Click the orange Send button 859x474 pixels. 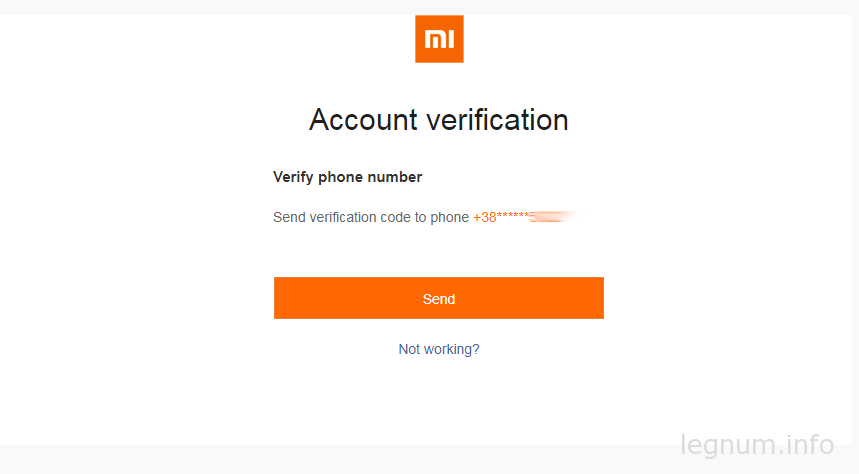click(x=439, y=298)
